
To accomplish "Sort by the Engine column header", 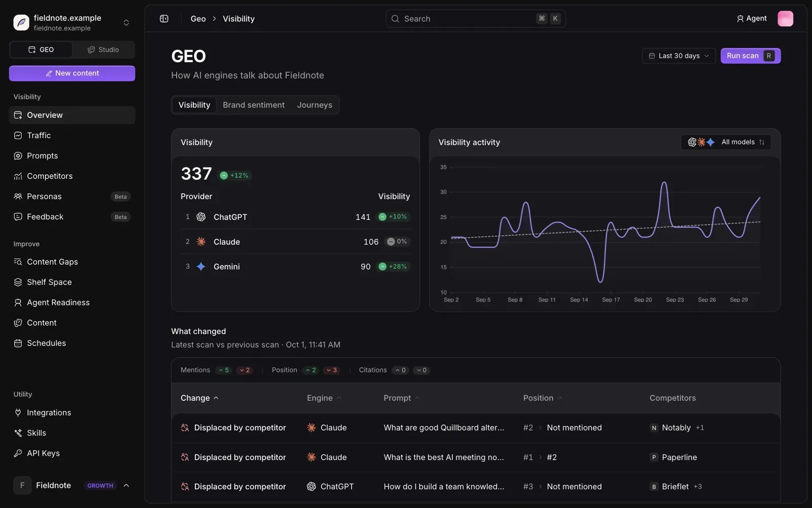I will 324,398.
